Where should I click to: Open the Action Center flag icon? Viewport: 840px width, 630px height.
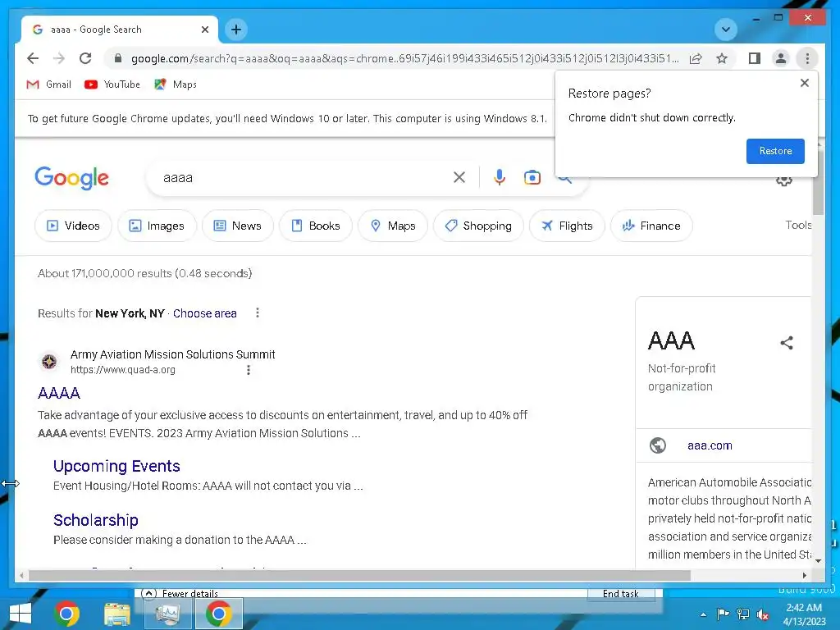coord(723,614)
